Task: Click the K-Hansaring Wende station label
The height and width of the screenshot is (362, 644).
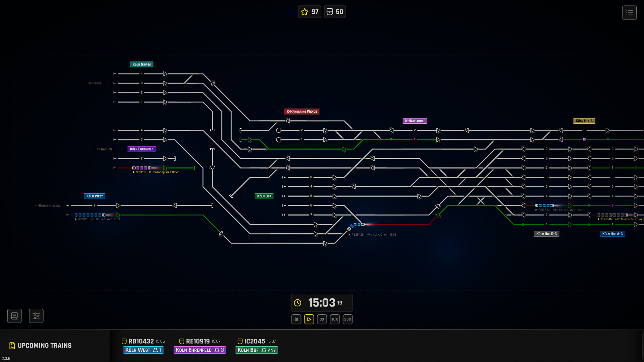Action: tap(302, 112)
